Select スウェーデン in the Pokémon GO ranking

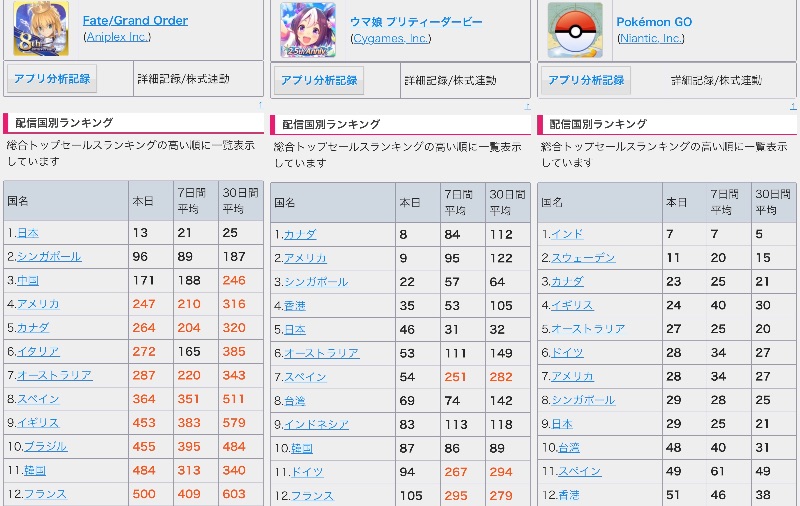[584, 257]
